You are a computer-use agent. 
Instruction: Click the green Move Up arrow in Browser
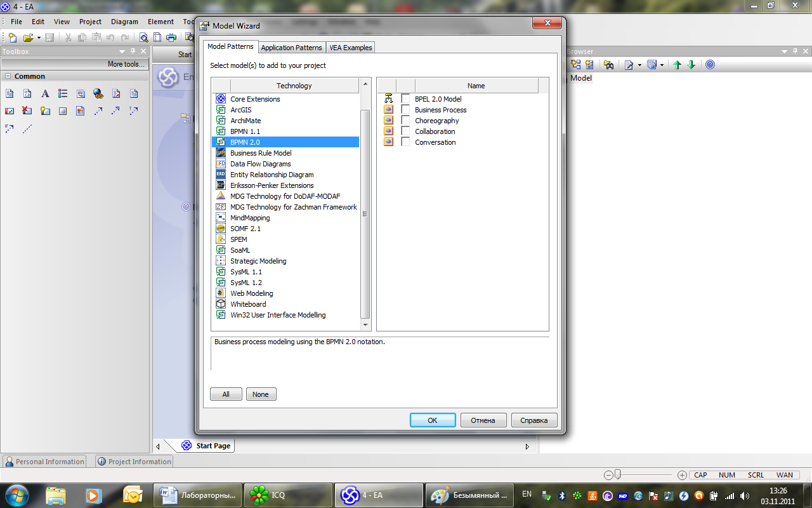pyautogui.click(x=678, y=65)
